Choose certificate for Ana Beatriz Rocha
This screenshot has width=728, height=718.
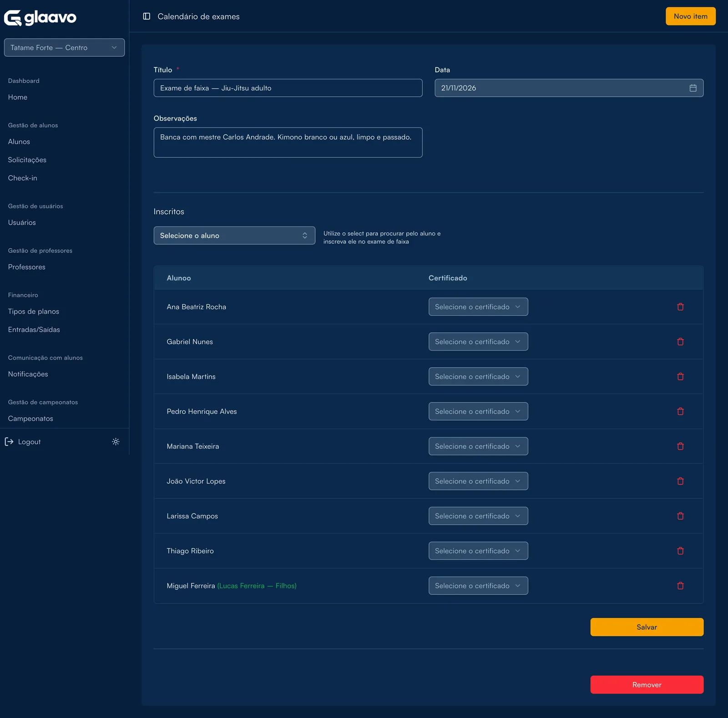(478, 307)
